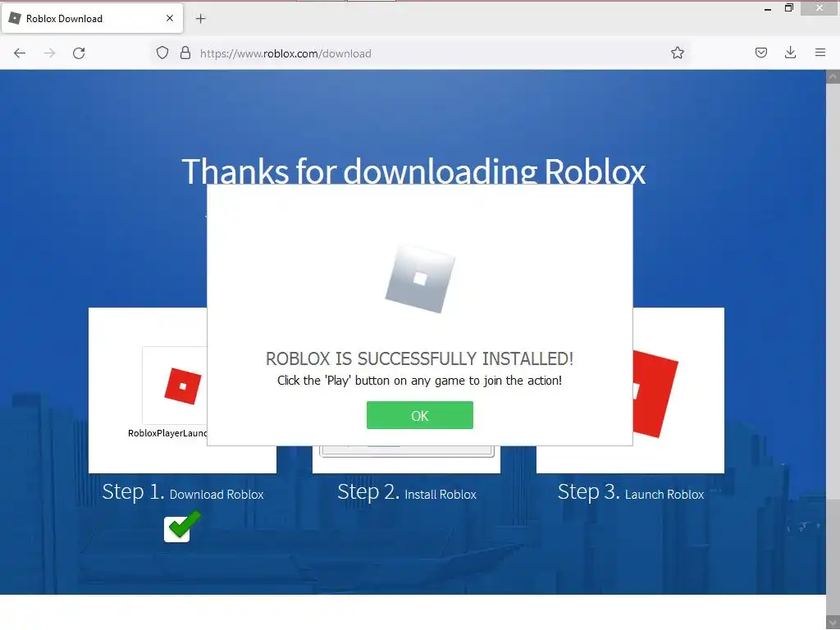Click the grey Roblox logo in dialog

420,279
